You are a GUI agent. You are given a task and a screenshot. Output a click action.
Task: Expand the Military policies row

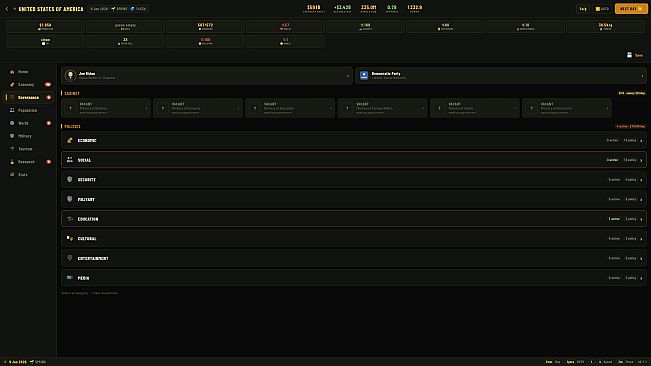[x=354, y=199]
